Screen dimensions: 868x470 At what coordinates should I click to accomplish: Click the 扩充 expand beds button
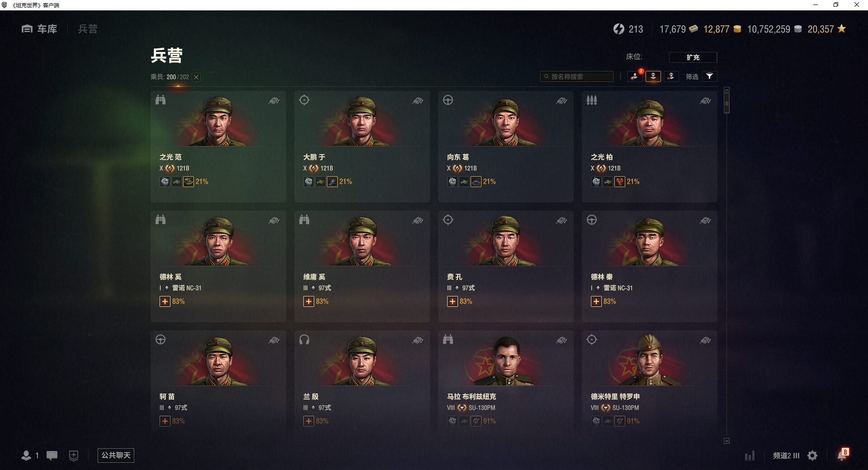coord(693,57)
